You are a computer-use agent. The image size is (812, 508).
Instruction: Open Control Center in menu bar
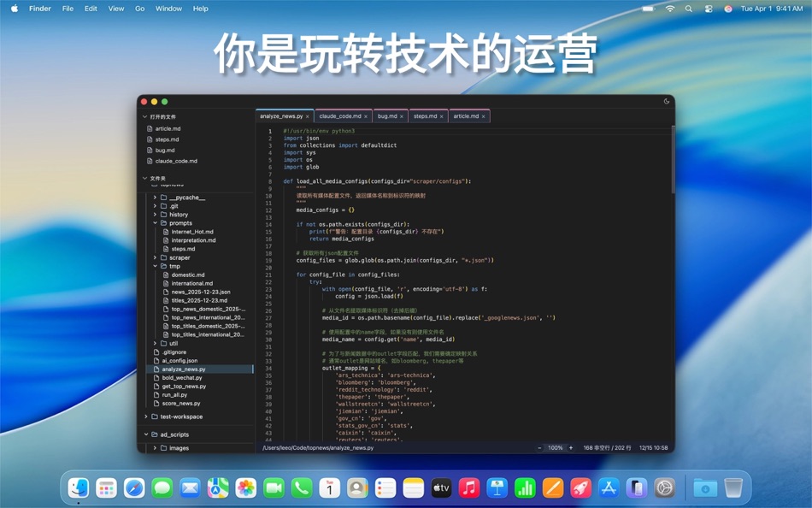[709, 9]
